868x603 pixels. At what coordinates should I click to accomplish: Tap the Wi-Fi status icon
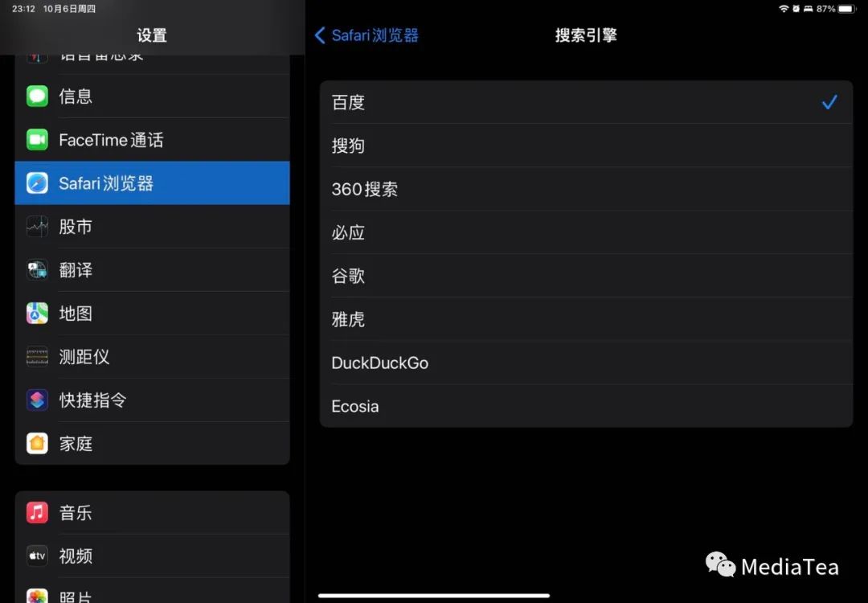click(x=784, y=9)
